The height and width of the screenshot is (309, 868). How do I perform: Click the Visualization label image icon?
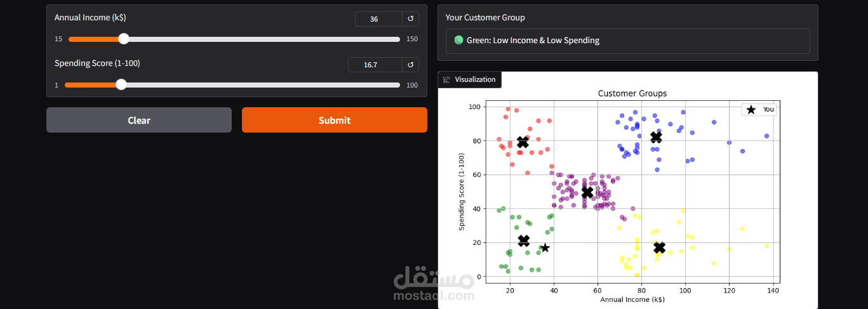[x=446, y=79]
